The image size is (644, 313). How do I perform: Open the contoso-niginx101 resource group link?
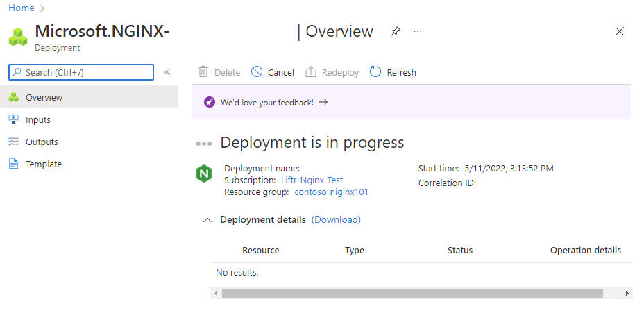[x=332, y=192]
